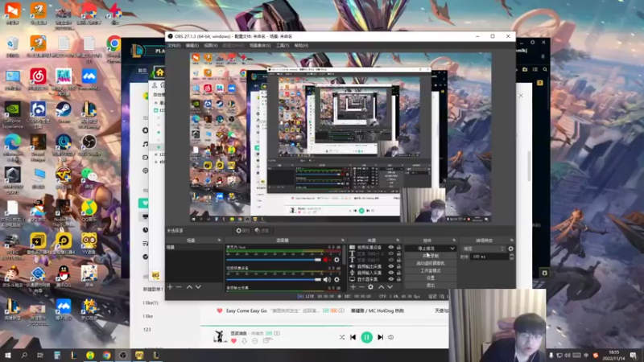
Task: Move the scene down in Scenes panel
Action: click(x=198, y=287)
